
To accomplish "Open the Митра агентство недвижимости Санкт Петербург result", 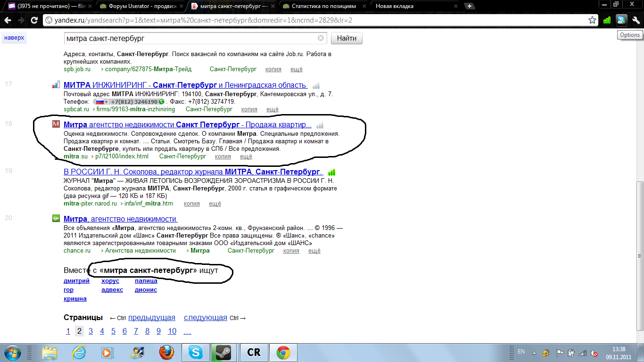I will [x=188, y=125].
